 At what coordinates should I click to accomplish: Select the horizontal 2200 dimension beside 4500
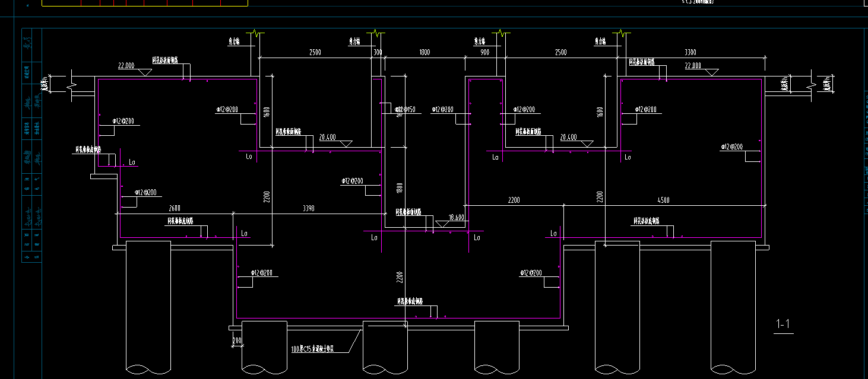tap(514, 200)
